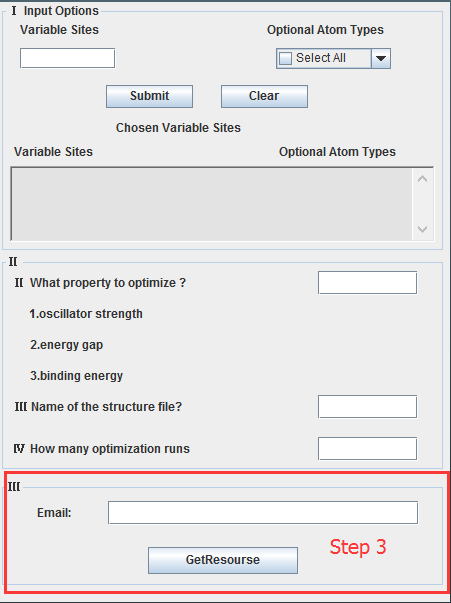
Task: Click the Email text field
Action: point(263,513)
